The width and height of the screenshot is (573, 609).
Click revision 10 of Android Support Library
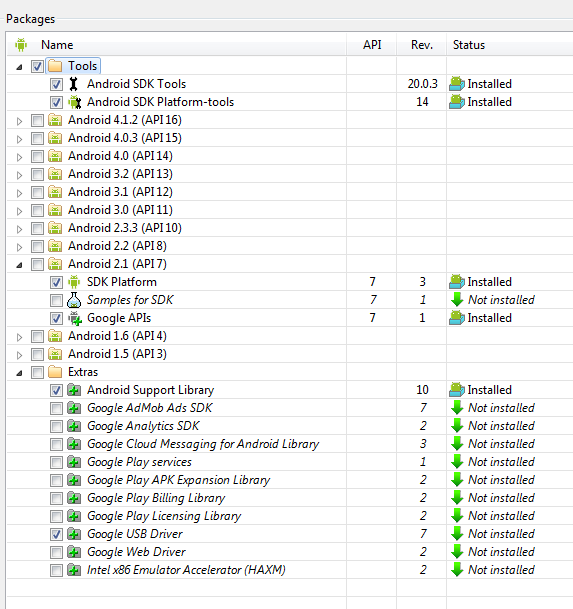coord(422,390)
